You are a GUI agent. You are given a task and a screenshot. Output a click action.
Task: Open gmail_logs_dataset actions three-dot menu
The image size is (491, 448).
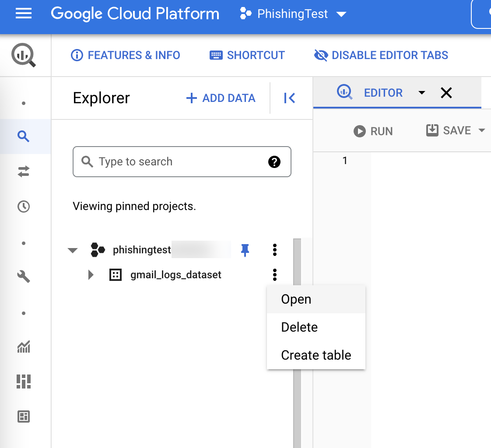pos(275,275)
